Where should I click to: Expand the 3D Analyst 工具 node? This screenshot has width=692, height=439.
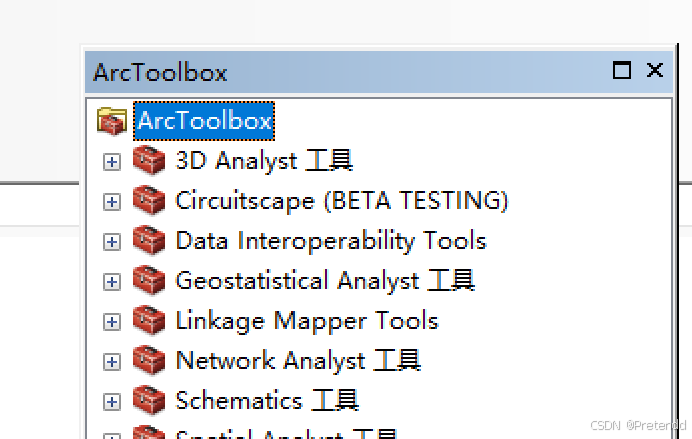pos(112,162)
